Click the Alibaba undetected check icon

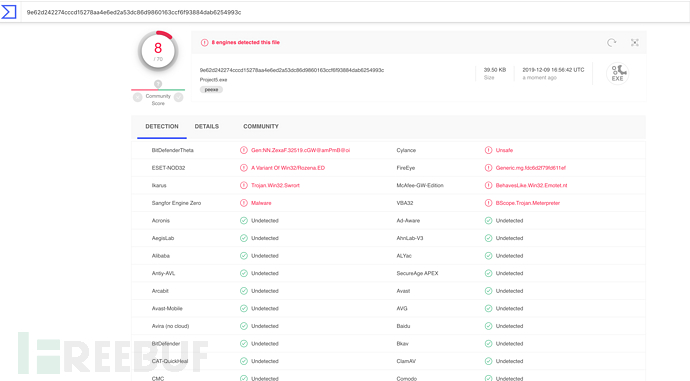pos(244,256)
